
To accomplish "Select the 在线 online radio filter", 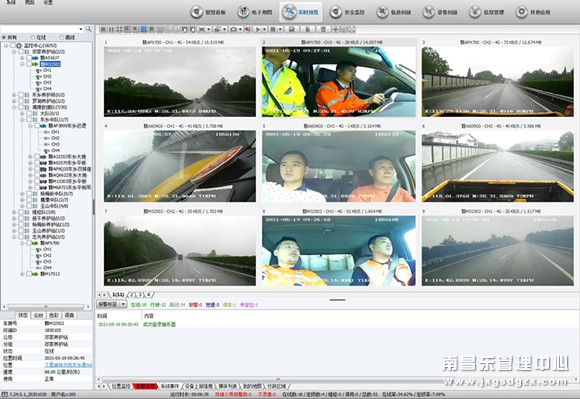I will [39, 37].
